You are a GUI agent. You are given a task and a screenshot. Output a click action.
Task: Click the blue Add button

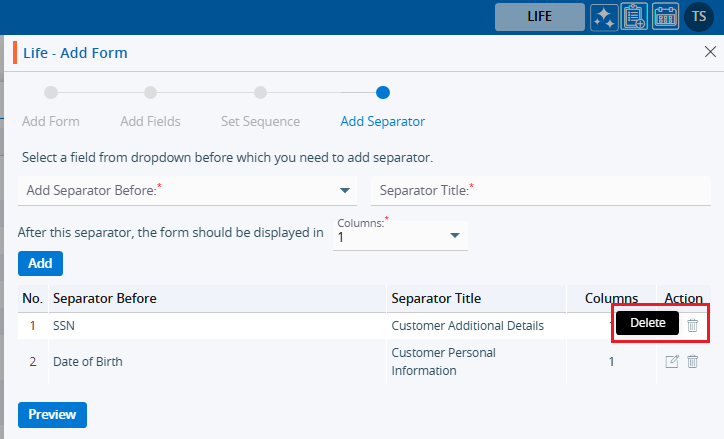40,263
